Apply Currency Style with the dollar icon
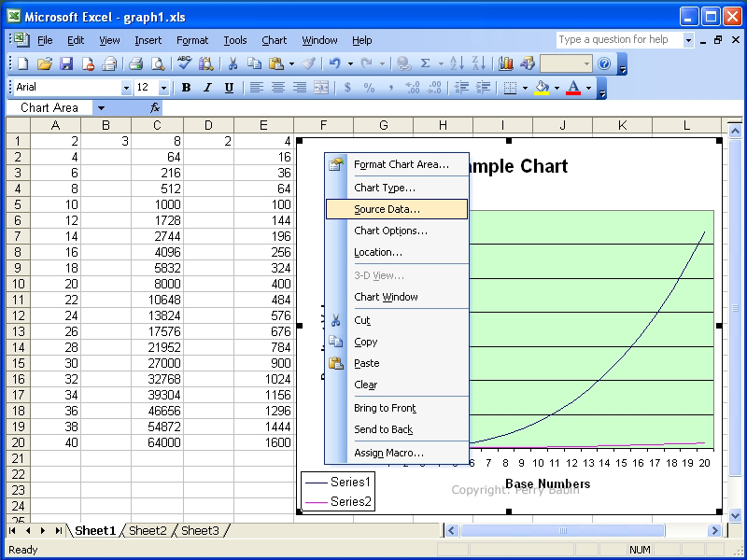The height and width of the screenshot is (560, 747). tap(347, 88)
